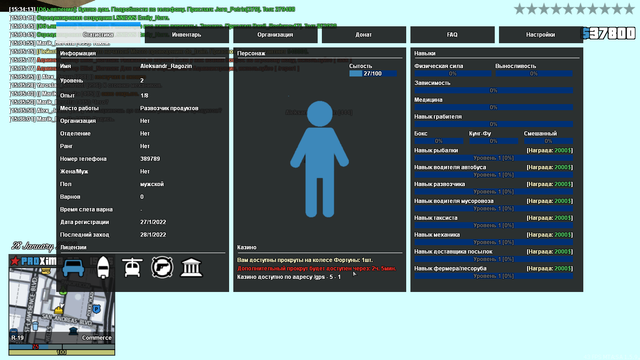Click the casino address gps text
The width and height of the screenshot is (640, 360).
[x=289, y=277]
